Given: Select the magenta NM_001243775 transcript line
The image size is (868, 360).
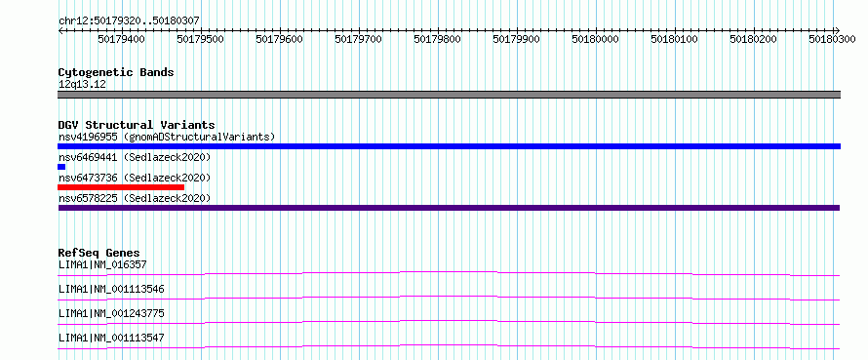Looking at the screenshot, I should point(449,322).
